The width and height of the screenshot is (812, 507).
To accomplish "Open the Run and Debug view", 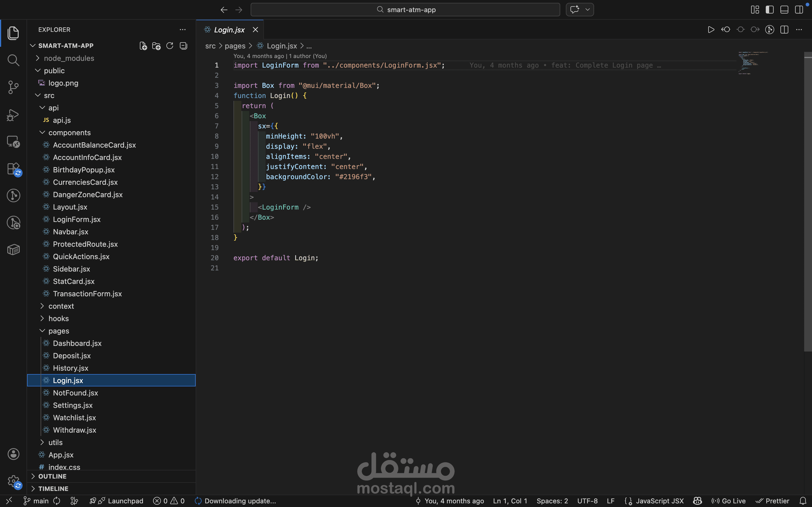I will pos(13,115).
